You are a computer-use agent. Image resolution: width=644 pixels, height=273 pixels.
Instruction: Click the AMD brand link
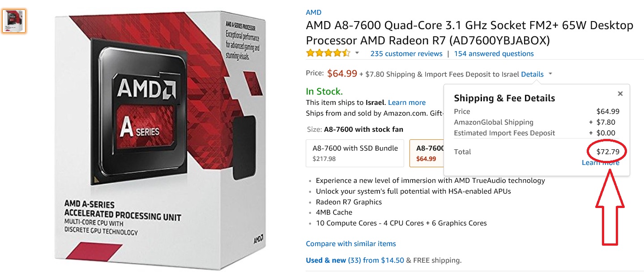coord(314,13)
